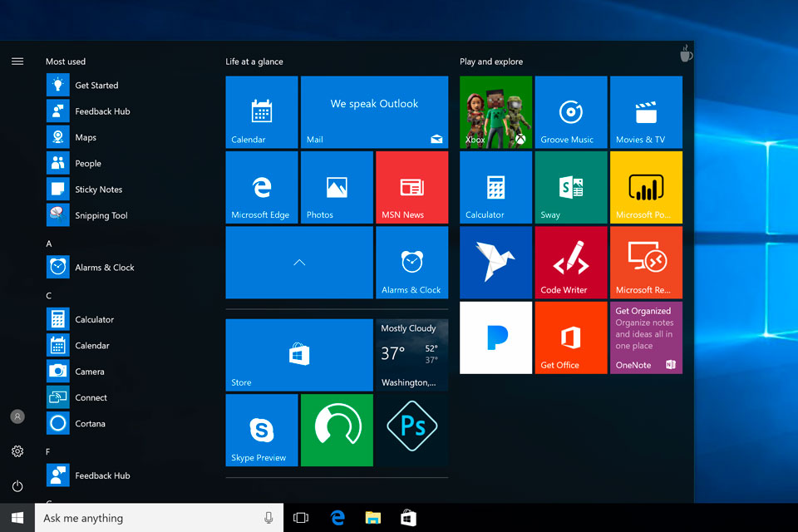Open the green tile beside Skype Preview
Screen dimensions: 798x532
click(337, 431)
